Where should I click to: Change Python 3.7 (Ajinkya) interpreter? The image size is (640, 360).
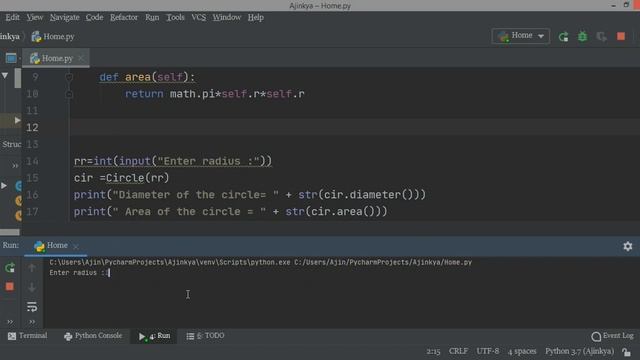[580, 351]
